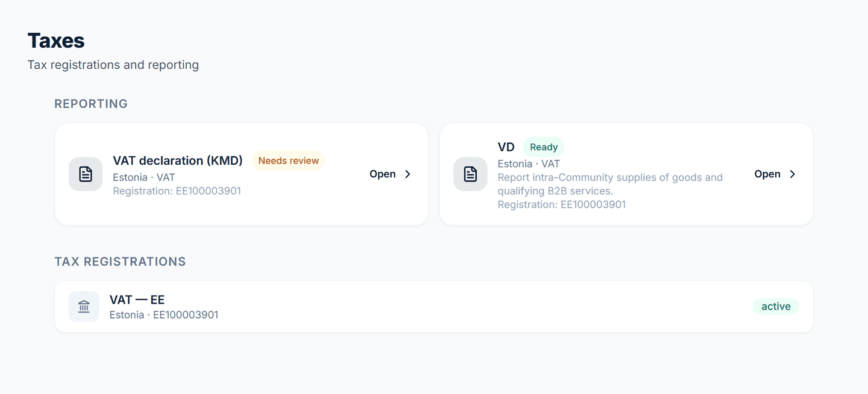
Task: Click the bank icon beside VAT — EE
Action: coord(84,307)
